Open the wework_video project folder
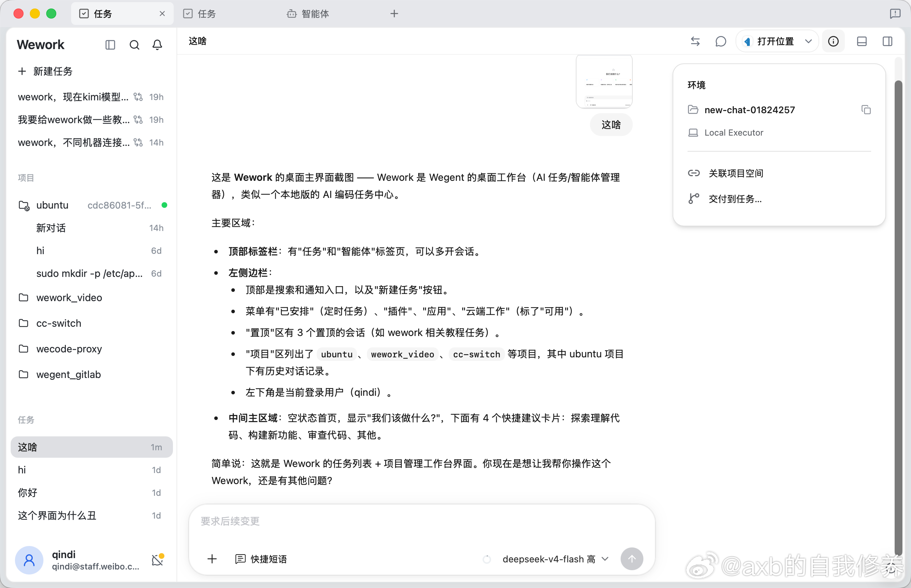This screenshot has width=911, height=588. tap(91, 298)
